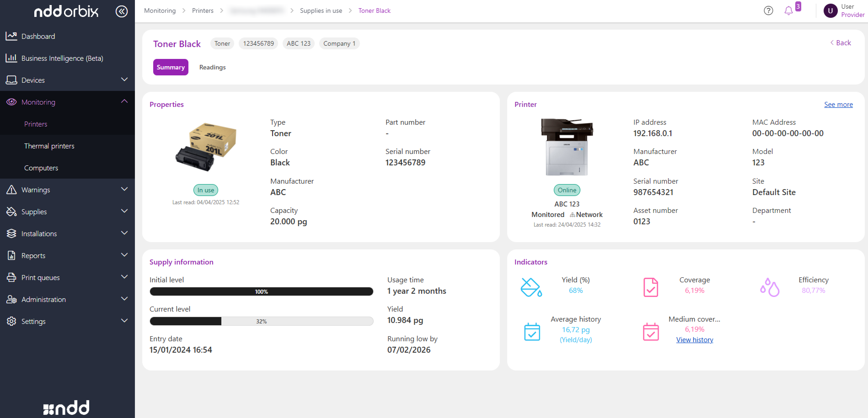Expand the Supplies sidebar section
The height and width of the screenshot is (418, 868).
[124, 211]
